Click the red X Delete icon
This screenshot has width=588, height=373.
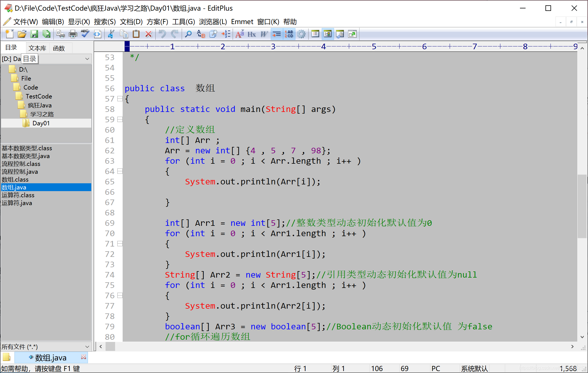tap(148, 34)
